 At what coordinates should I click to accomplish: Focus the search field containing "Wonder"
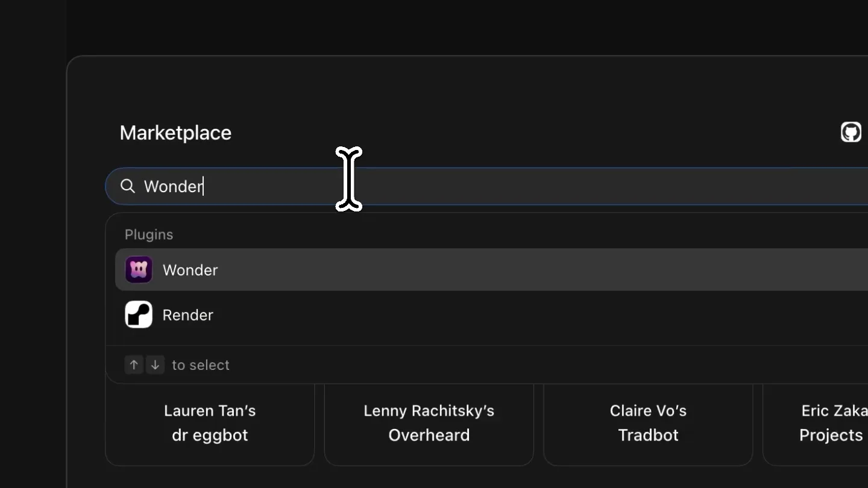point(487,186)
